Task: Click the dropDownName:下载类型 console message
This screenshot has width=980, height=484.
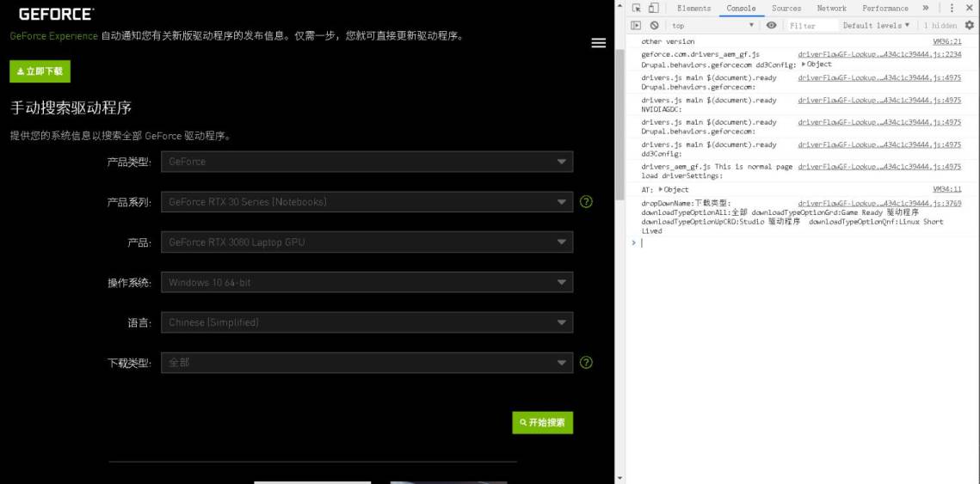Action: click(685, 203)
